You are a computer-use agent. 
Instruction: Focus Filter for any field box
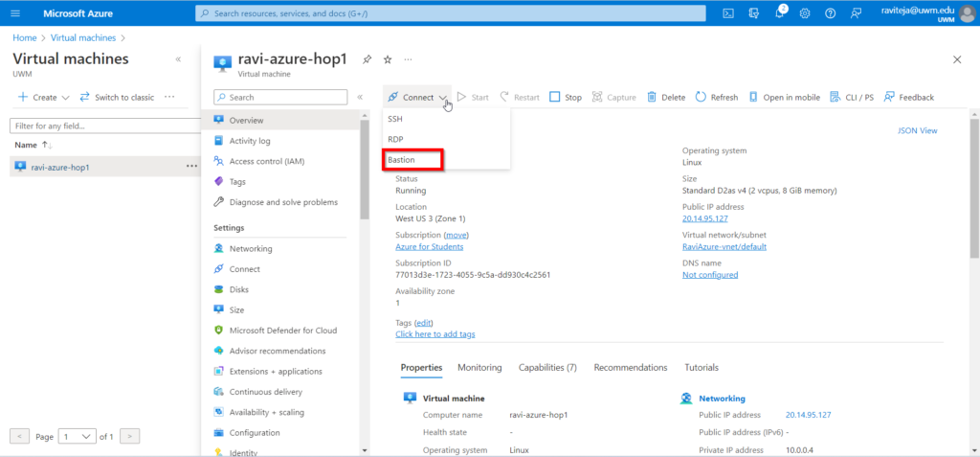coord(105,126)
